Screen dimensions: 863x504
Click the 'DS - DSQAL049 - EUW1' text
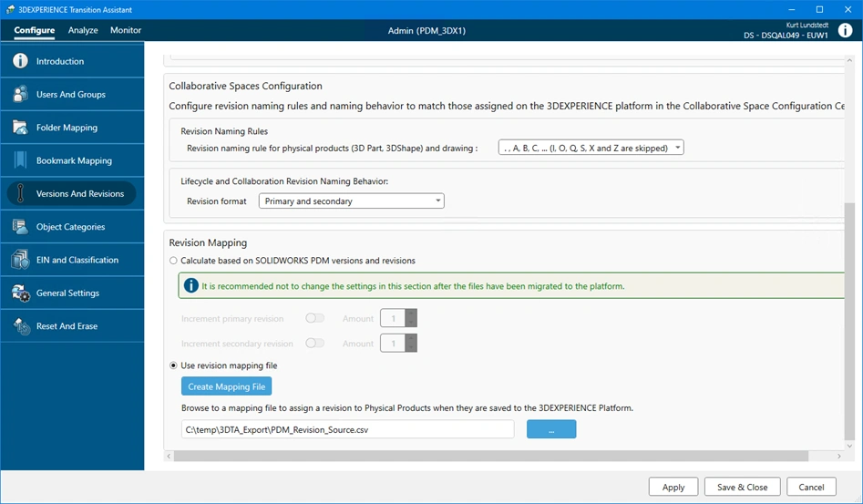[786, 36]
